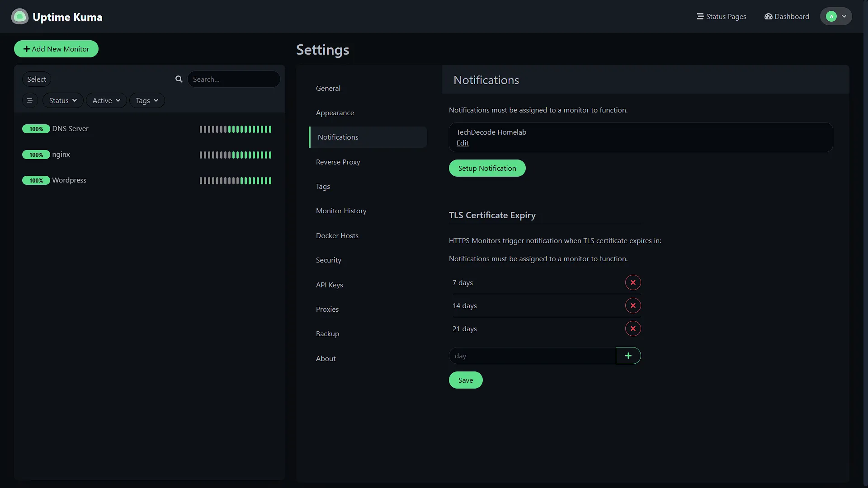The width and height of the screenshot is (868, 488).
Task: Click the search magnifier icon
Action: (179, 79)
